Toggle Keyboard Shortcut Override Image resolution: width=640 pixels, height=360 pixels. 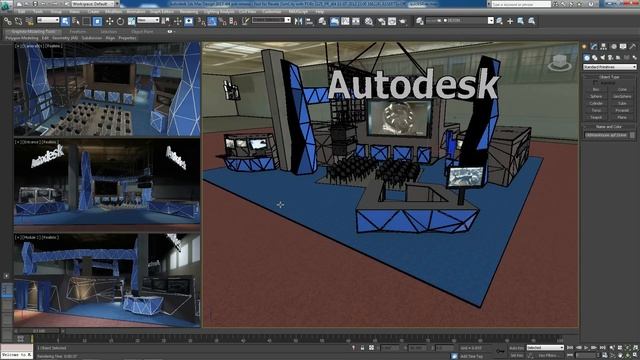pyautogui.click(x=189, y=21)
